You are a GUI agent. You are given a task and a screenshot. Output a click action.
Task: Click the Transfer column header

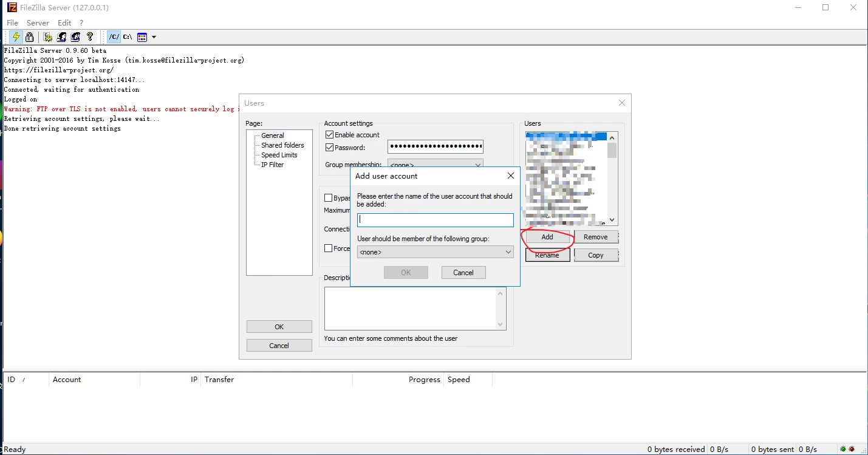click(276, 380)
